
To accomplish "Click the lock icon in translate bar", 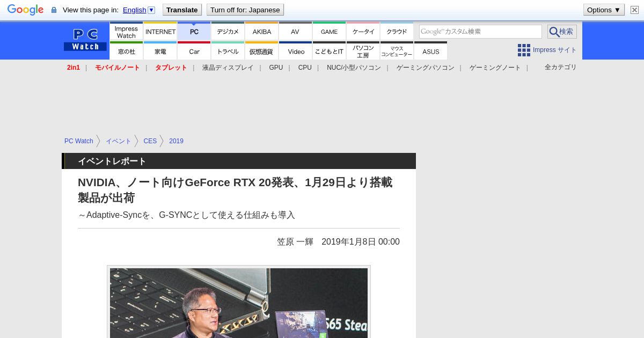I will [54, 10].
